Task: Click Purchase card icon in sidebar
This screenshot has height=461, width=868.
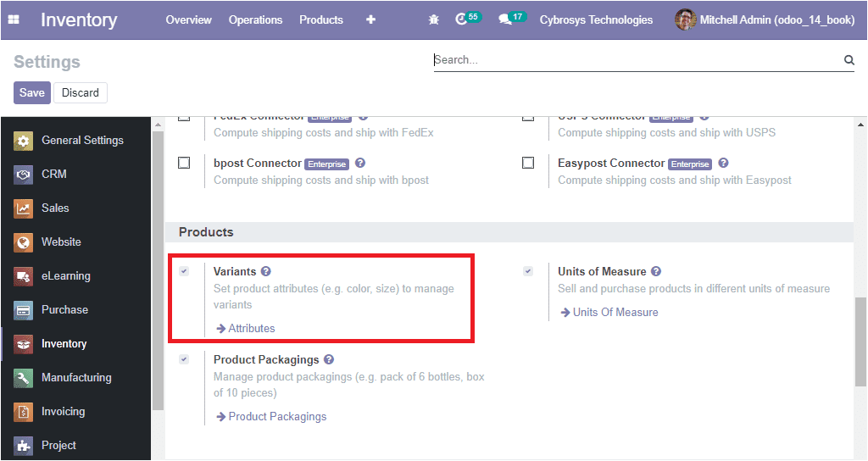Action: pyautogui.click(x=23, y=310)
